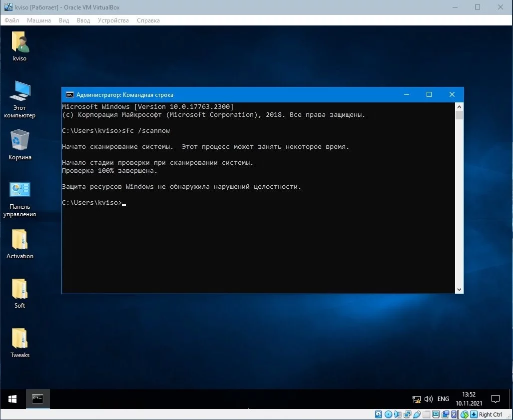Click VirtualBox hard disk status icon
513x420 pixels.
[x=378, y=415]
